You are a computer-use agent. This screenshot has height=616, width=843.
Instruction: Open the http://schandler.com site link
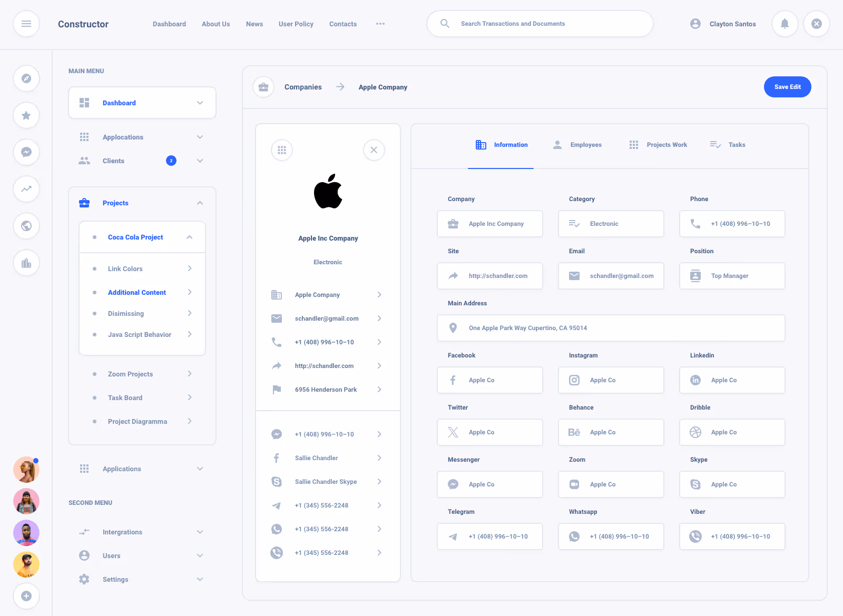(x=325, y=365)
